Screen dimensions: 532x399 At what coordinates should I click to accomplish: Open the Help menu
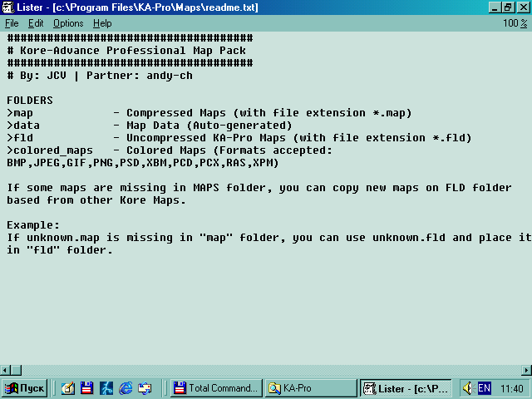tap(102, 23)
